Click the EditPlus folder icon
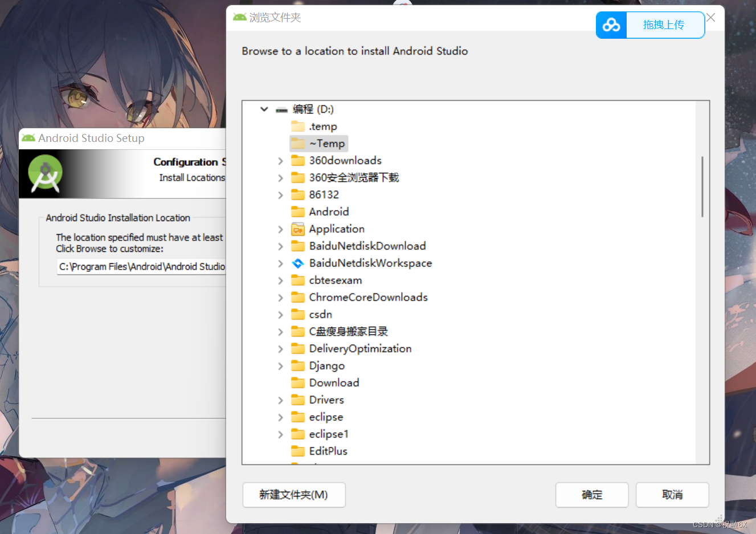Screen dimensions: 756x534 pyautogui.click(x=298, y=451)
